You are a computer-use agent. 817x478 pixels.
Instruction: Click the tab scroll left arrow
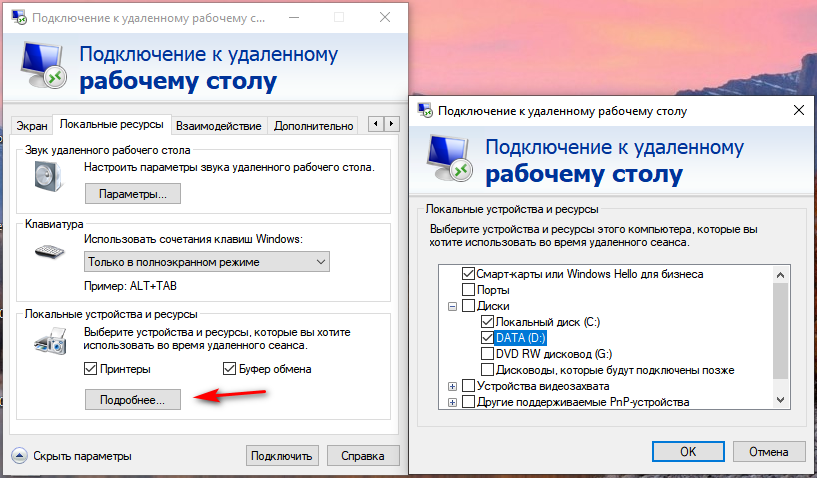pyautogui.click(x=374, y=124)
